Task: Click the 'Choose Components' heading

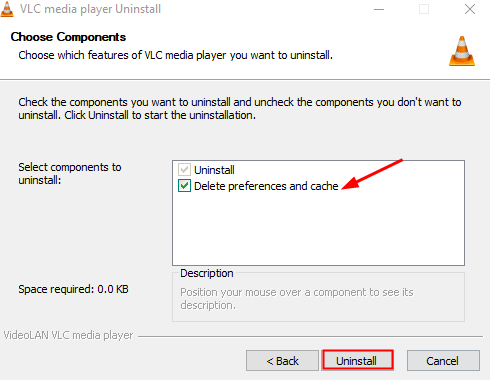Action: (x=68, y=37)
